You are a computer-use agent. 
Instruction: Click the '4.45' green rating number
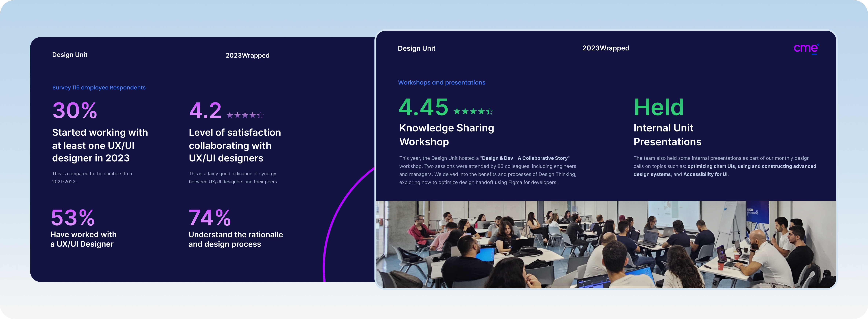click(424, 107)
